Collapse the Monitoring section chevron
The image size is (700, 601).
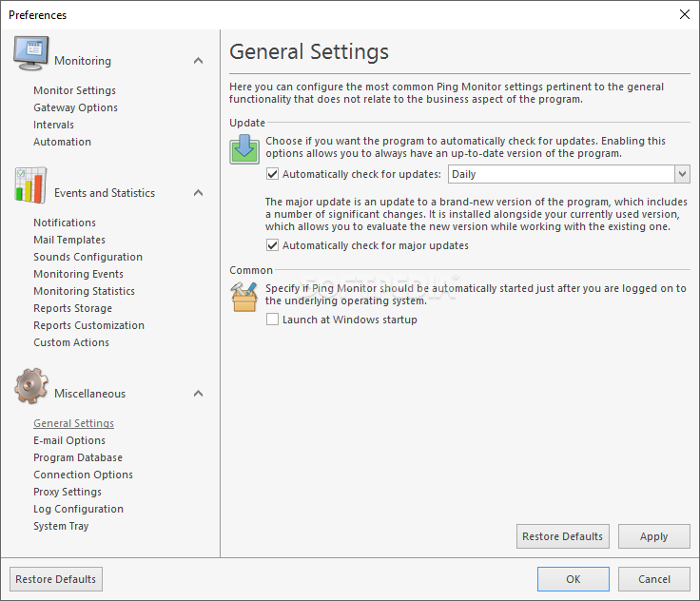(198, 61)
